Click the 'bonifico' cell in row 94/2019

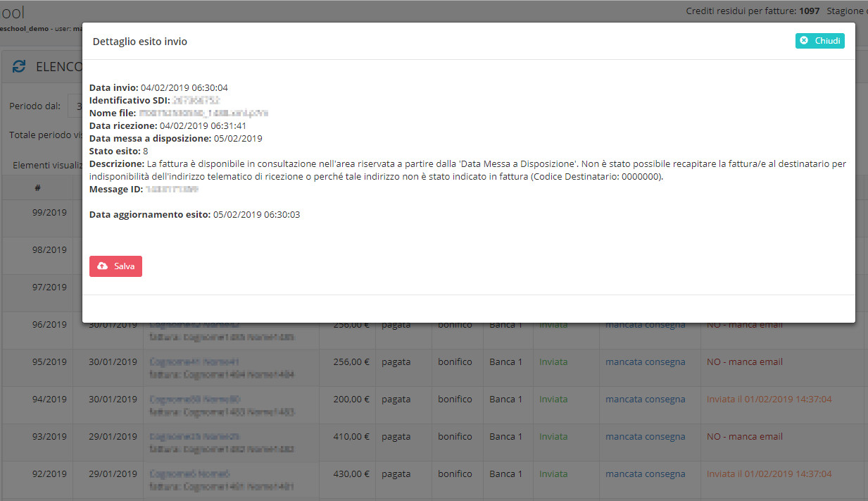[455, 400]
